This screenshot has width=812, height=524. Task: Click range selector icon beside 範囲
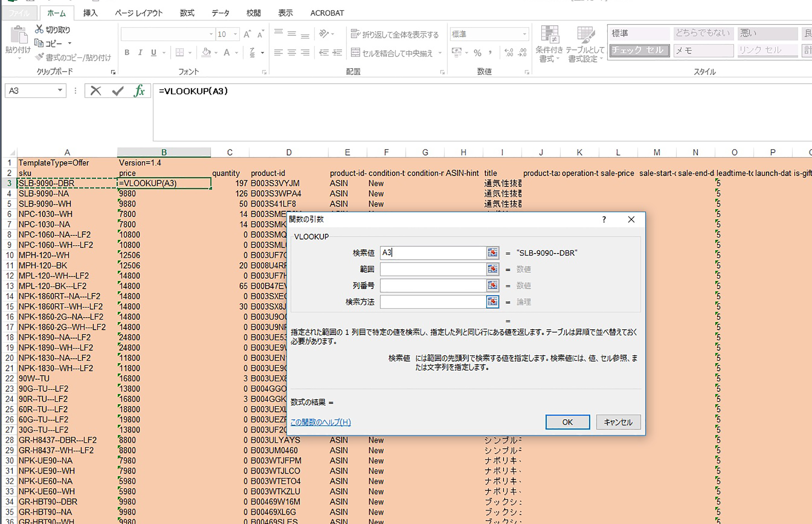pyautogui.click(x=493, y=269)
